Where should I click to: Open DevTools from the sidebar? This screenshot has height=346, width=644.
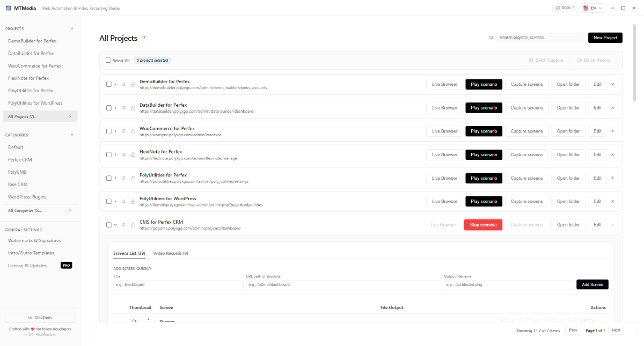[x=40, y=318]
